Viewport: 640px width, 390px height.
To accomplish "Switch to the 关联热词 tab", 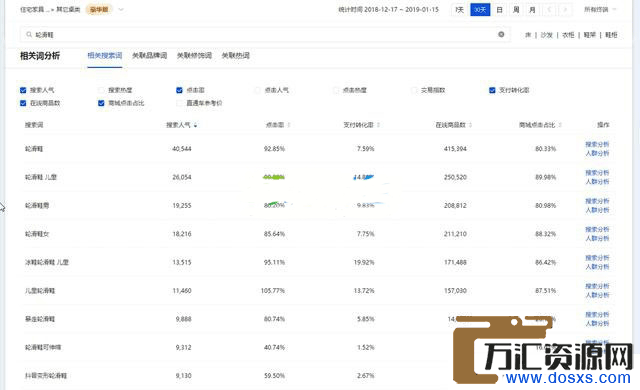I will [236, 55].
